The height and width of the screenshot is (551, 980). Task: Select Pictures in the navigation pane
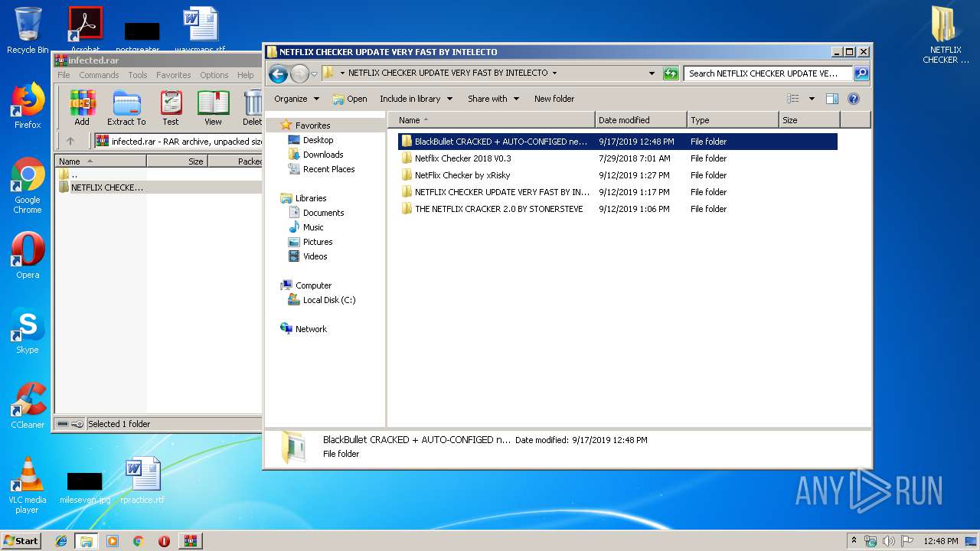click(x=310, y=242)
